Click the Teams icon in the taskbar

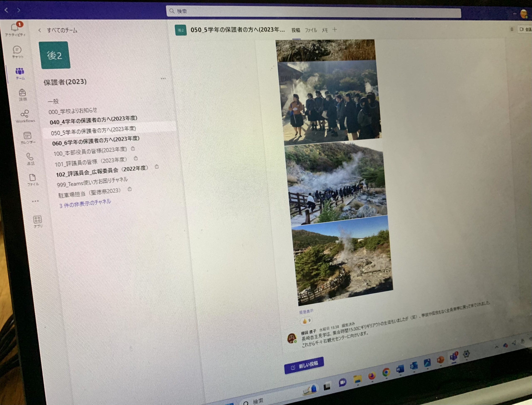pos(454,357)
